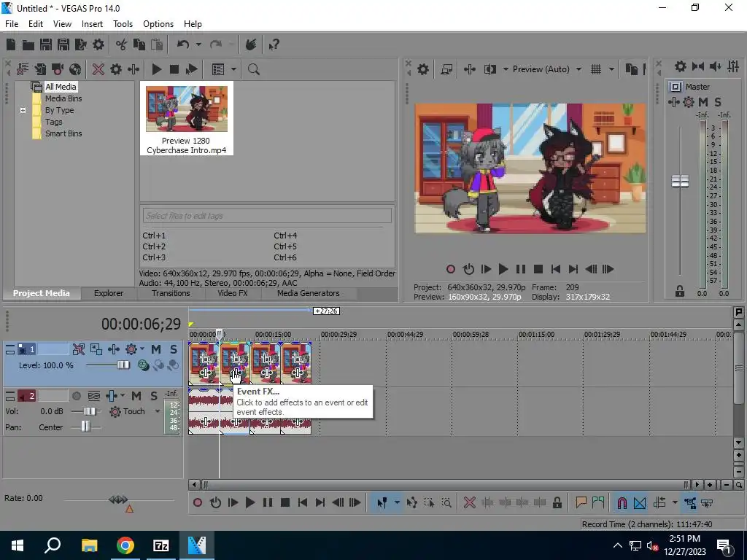Open Touch automation mode dropdown
The height and width of the screenshot is (560, 747).
coord(158,411)
